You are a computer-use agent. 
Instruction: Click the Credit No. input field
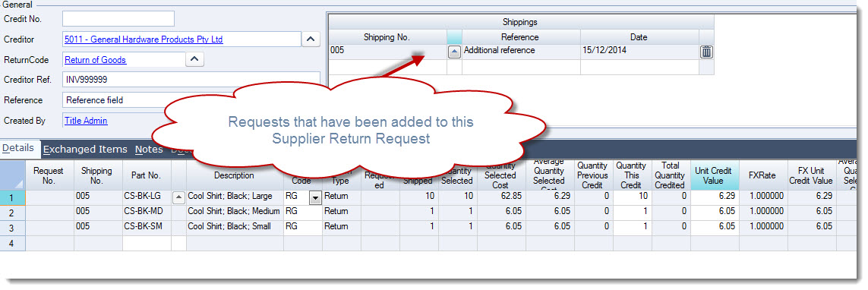tap(118, 19)
